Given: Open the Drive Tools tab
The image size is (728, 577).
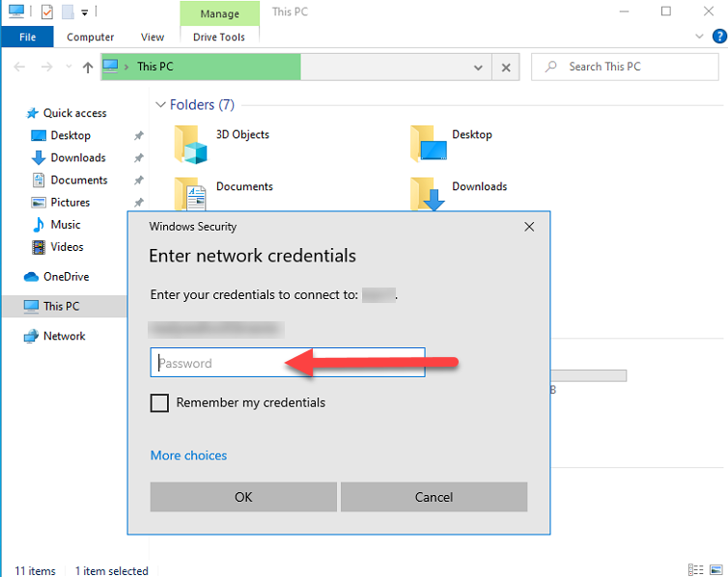Looking at the screenshot, I should tap(219, 37).
